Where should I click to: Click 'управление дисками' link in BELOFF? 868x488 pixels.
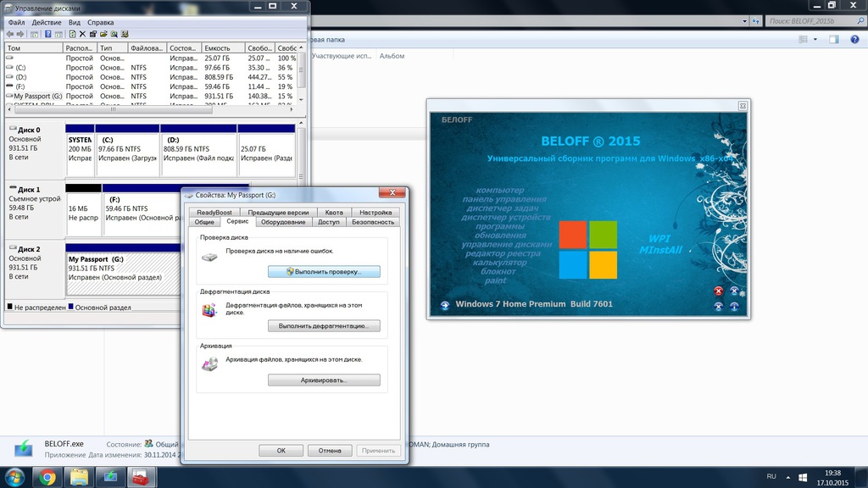507,244
